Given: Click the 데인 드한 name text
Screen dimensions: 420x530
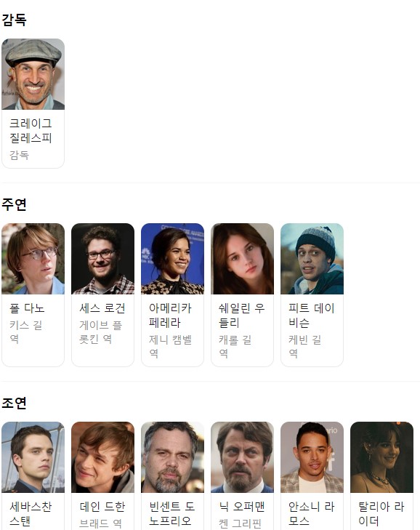Looking at the screenshot, I should click(102, 506).
